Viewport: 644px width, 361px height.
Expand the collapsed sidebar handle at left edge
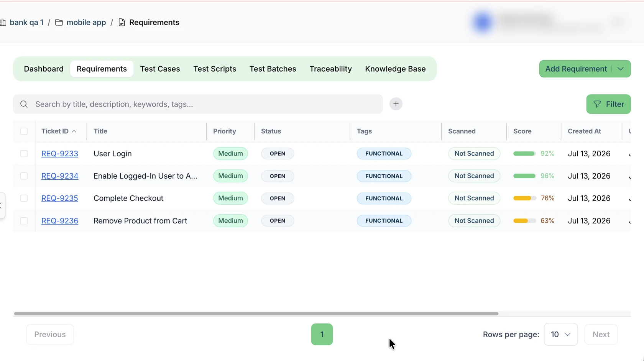[x=2, y=206]
